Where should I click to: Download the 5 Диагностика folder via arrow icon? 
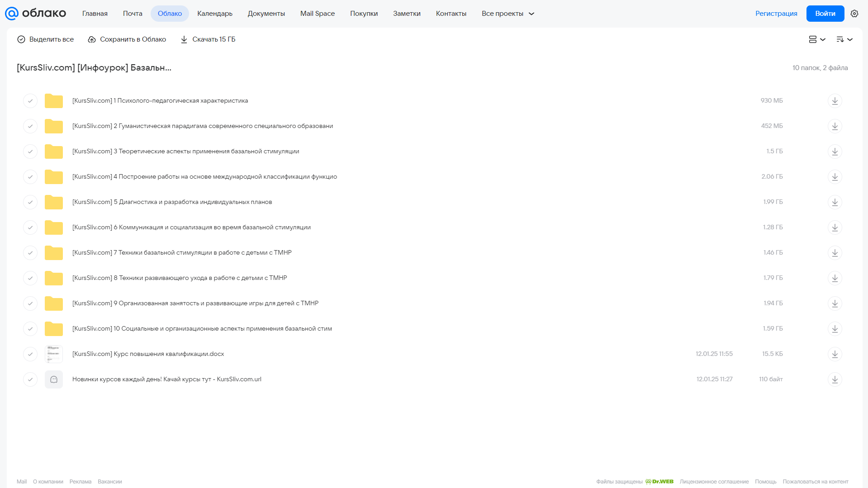tap(835, 202)
